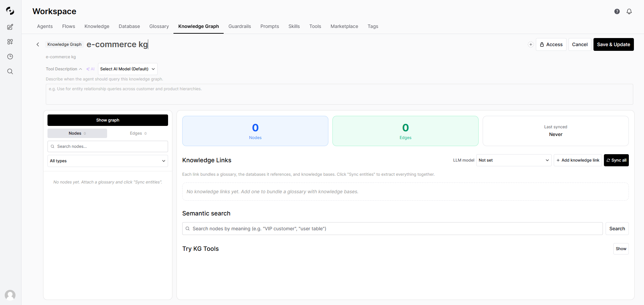The width and height of the screenshot is (644, 305).
Task: Click the tool description text area
Action: coord(340,94)
